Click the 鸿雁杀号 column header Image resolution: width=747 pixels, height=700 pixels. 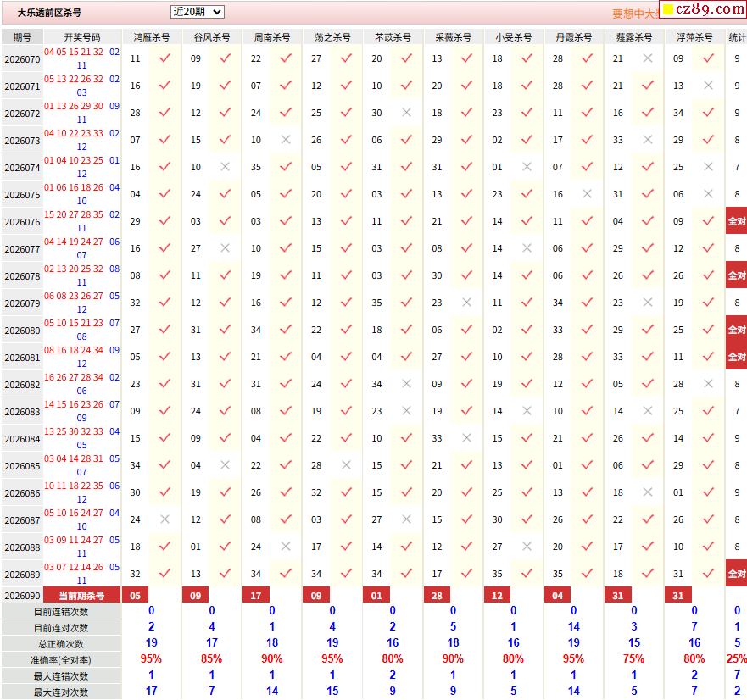(152, 37)
